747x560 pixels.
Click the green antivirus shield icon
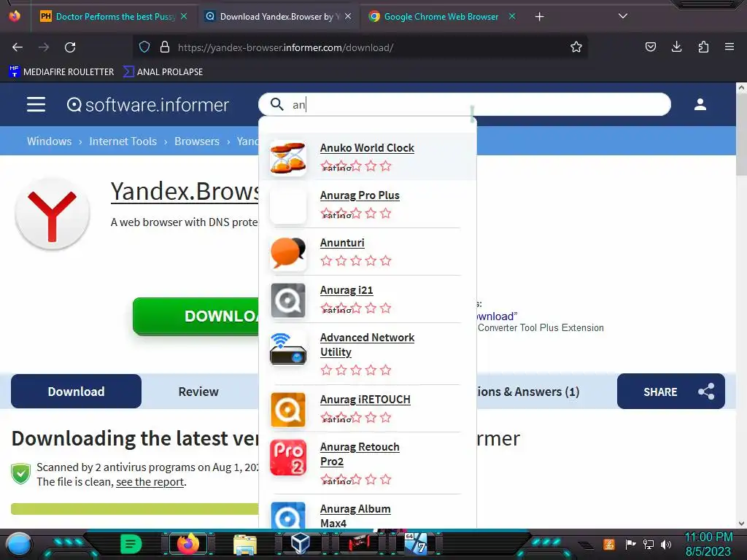point(21,473)
